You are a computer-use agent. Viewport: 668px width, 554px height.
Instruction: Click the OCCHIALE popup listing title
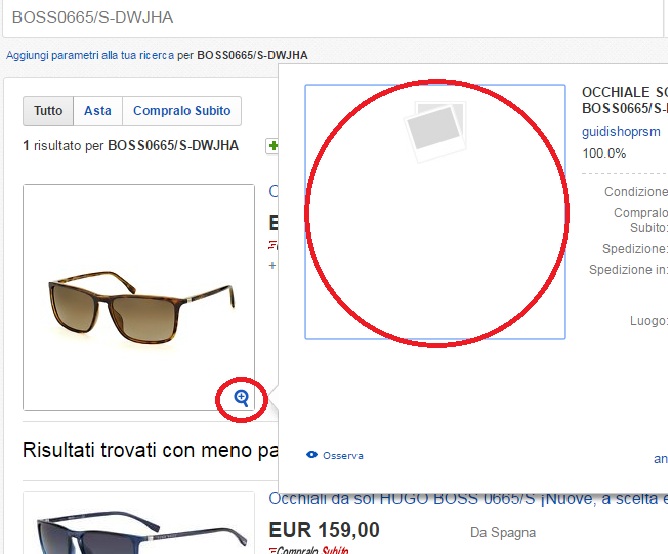pyautogui.click(x=625, y=100)
